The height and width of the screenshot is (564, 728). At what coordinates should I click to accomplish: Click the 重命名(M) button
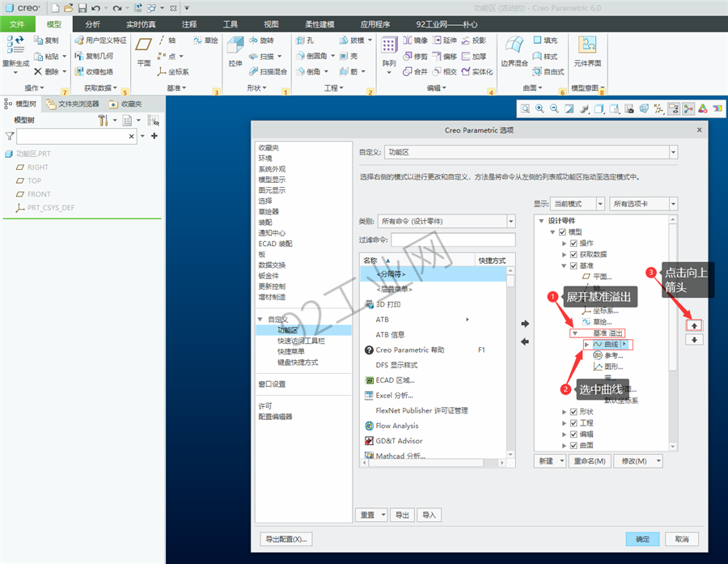pos(590,461)
